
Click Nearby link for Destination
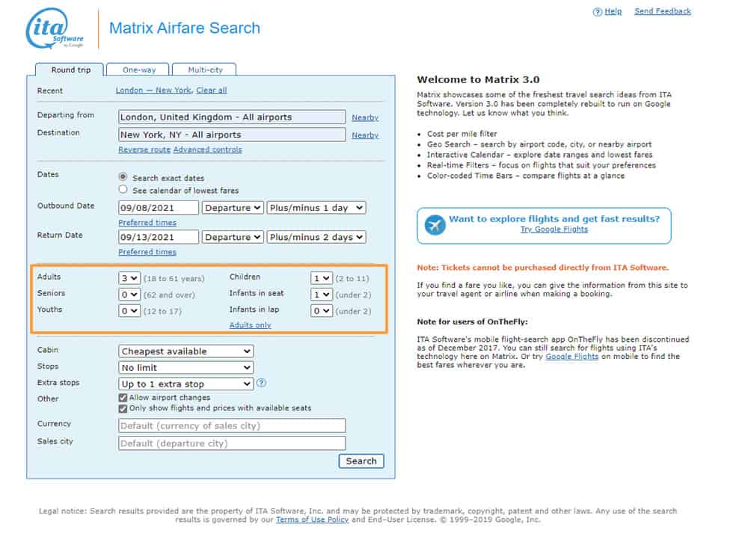[x=365, y=135]
